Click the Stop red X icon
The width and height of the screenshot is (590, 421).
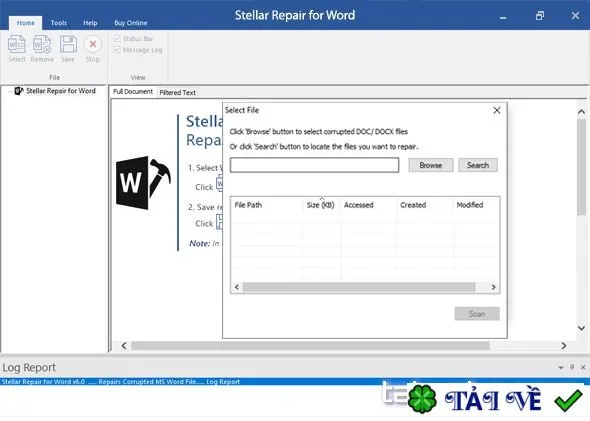tap(93, 44)
